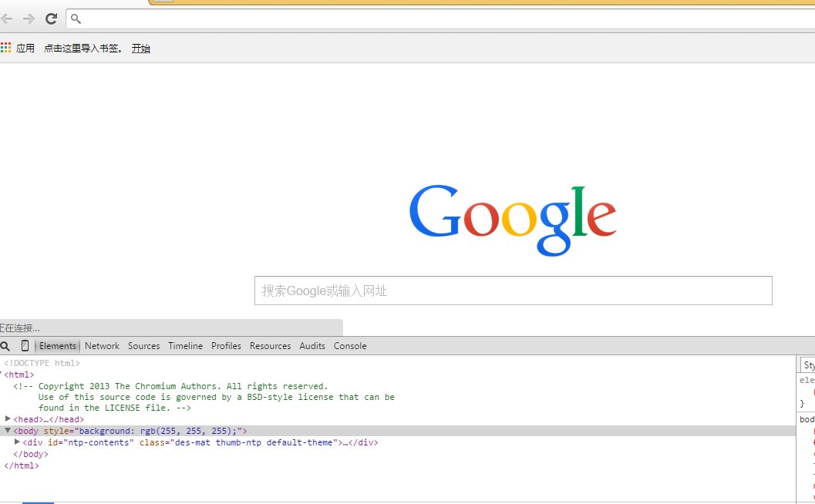The width and height of the screenshot is (815, 504).
Task: Click the Google logo
Action: [x=513, y=220]
